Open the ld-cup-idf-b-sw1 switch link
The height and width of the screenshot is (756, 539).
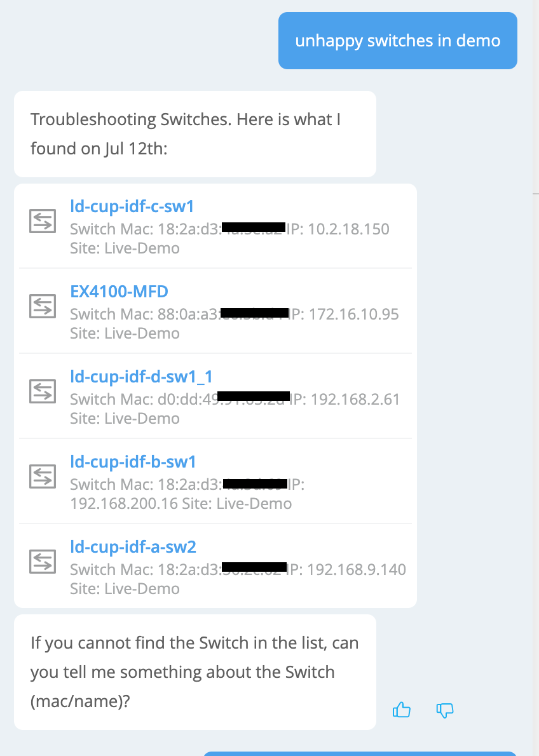tap(133, 462)
